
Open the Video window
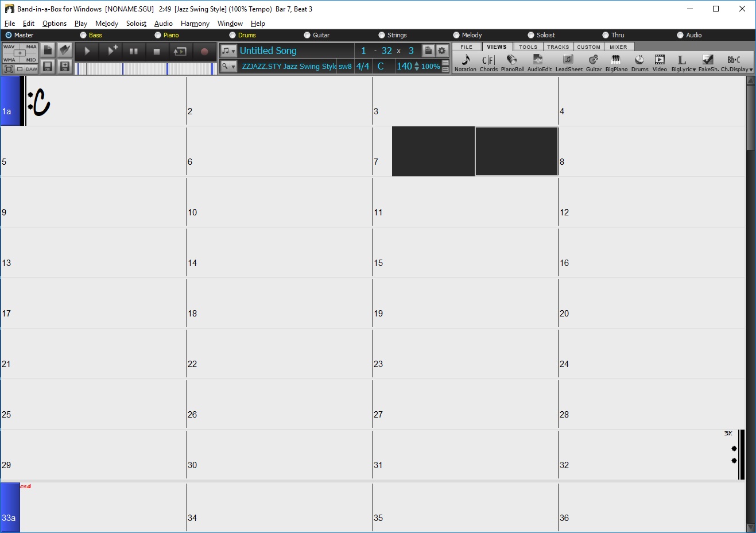pos(660,63)
